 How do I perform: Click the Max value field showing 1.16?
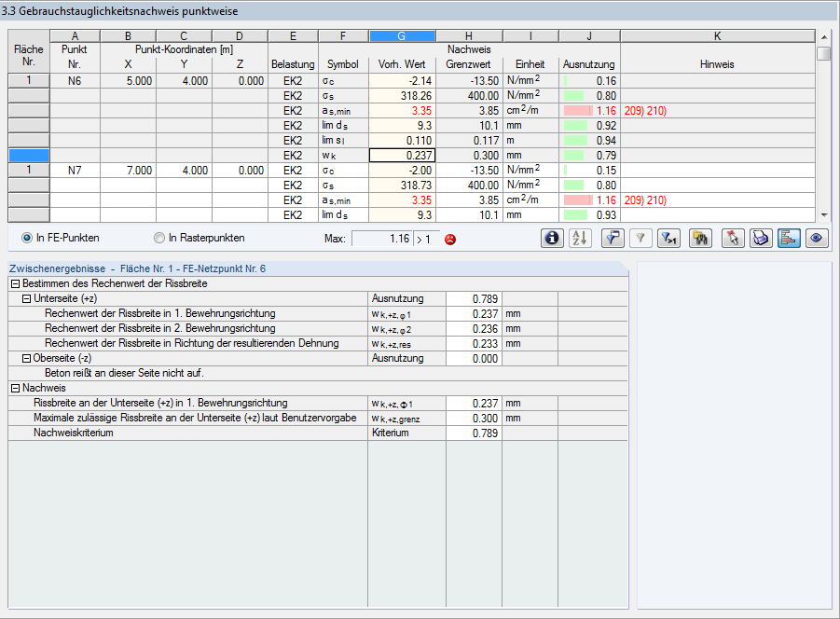pyautogui.click(x=381, y=239)
